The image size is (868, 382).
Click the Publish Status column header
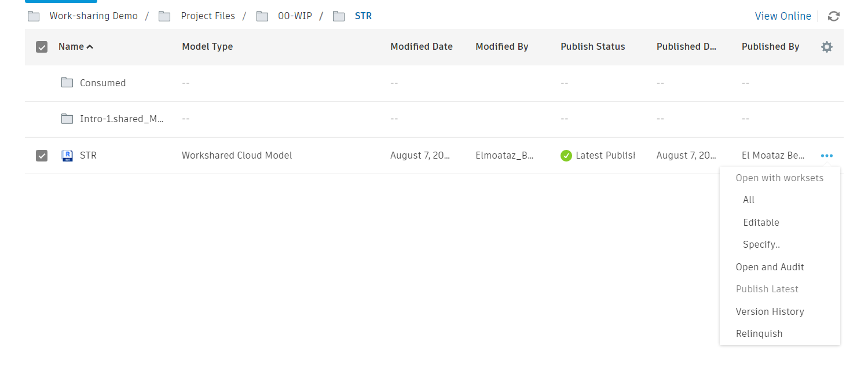point(593,47)
